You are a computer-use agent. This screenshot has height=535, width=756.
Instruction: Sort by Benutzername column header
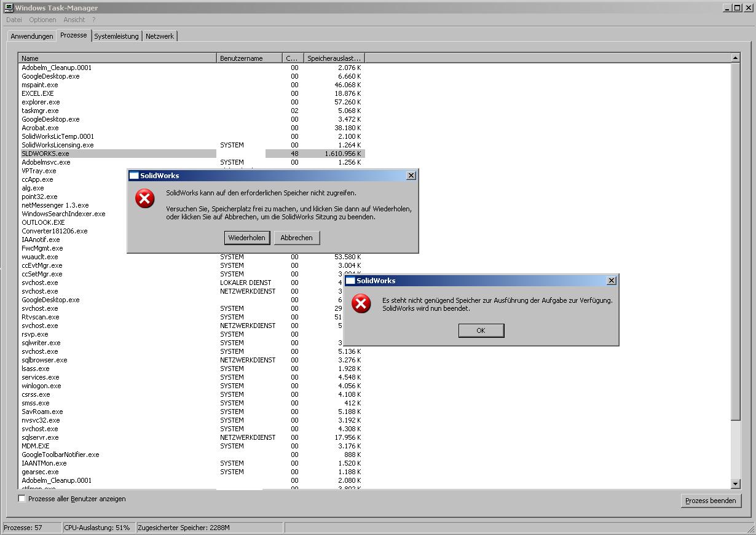tap(250, 58)
